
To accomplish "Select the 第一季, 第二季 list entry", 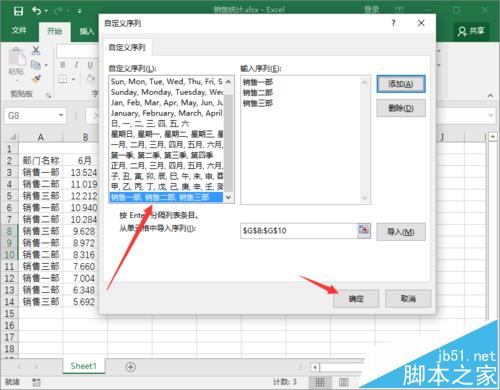I will pos(166,155).
